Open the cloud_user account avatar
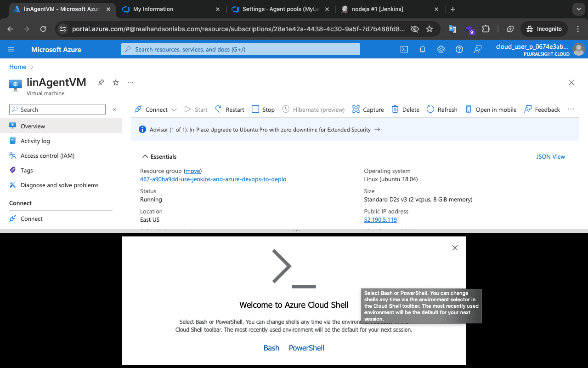Screen dimensions: 588x368 pyautogui.click(x=579, y=49)
